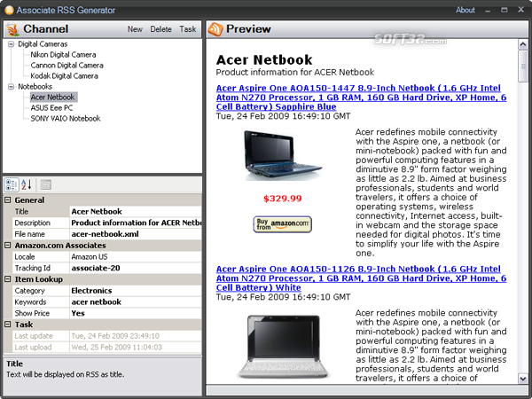Screen dimensions: 532x399
Task: Click the blue Acer netbook product image
Action: pyautogui.click(x=282, y=154)
